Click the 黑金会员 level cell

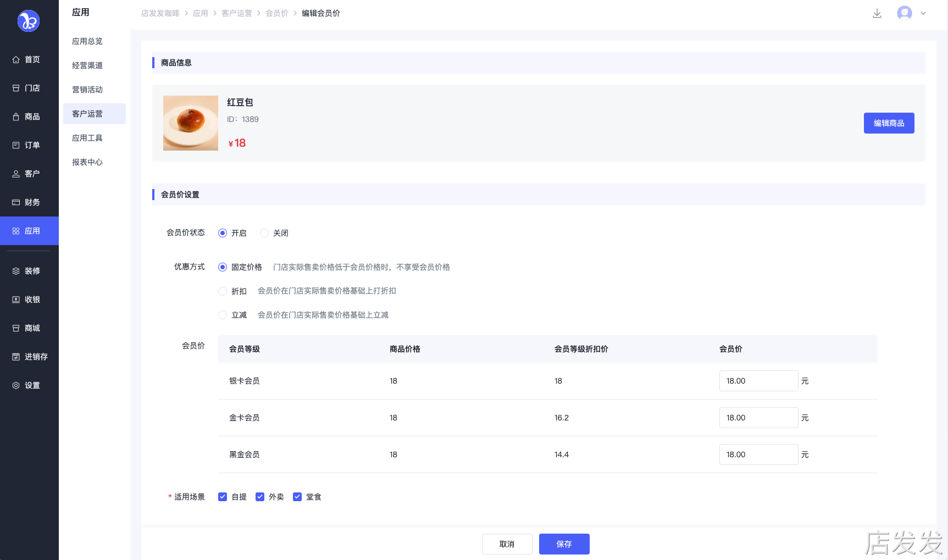click(245, 454)
